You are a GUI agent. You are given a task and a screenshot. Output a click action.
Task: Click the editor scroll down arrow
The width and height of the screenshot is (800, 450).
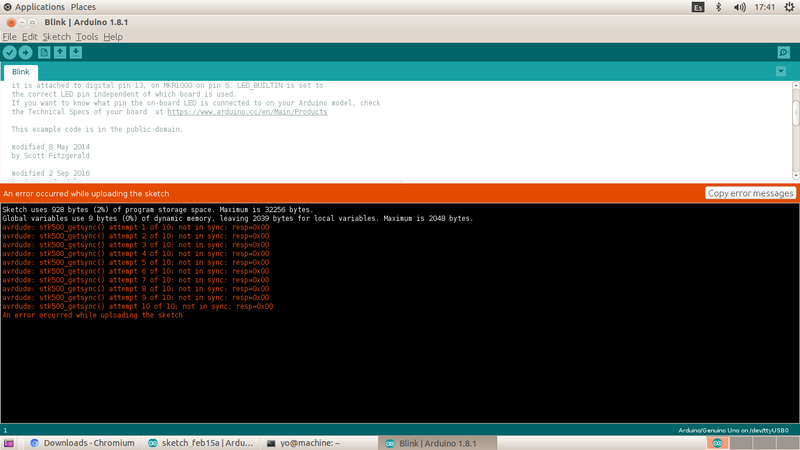click(795, 176)
